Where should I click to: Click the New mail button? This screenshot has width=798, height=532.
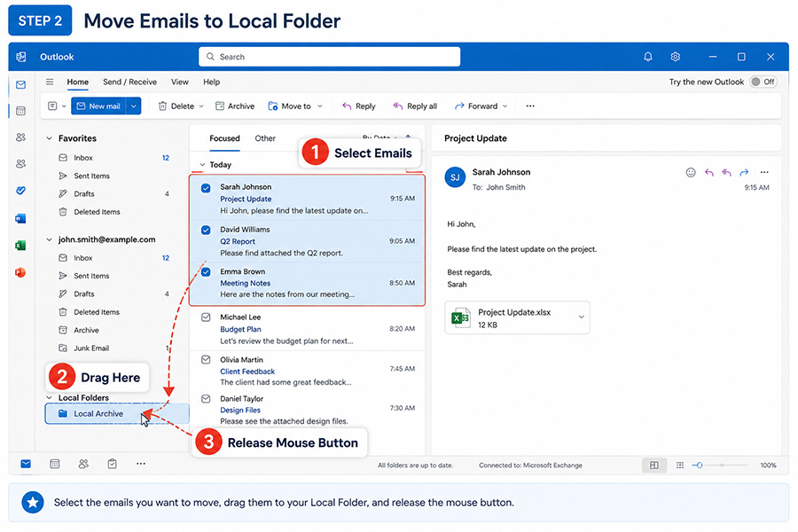point(98,106)
